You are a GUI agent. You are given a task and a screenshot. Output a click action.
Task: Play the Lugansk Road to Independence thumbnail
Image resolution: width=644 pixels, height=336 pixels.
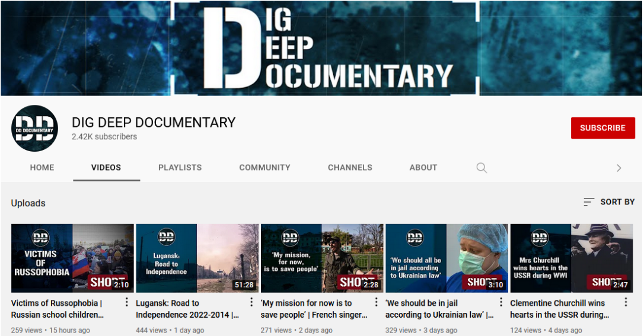point(197,258)
